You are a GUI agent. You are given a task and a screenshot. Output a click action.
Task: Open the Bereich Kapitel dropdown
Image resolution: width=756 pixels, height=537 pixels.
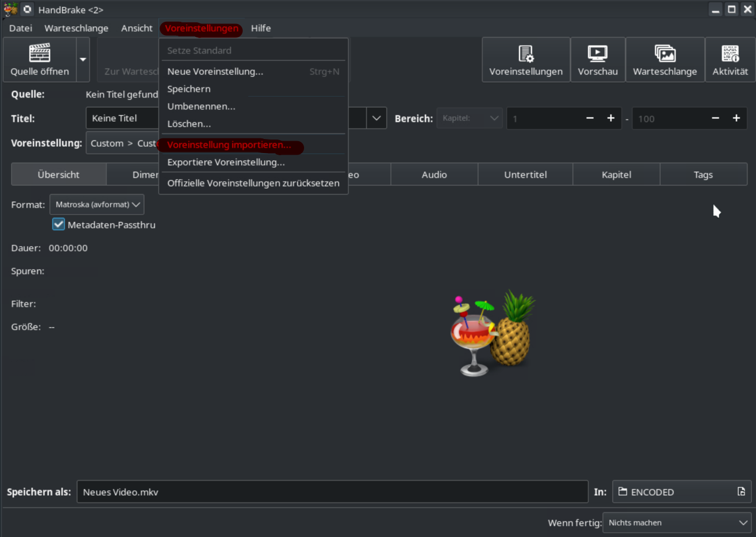coord(470,118)
